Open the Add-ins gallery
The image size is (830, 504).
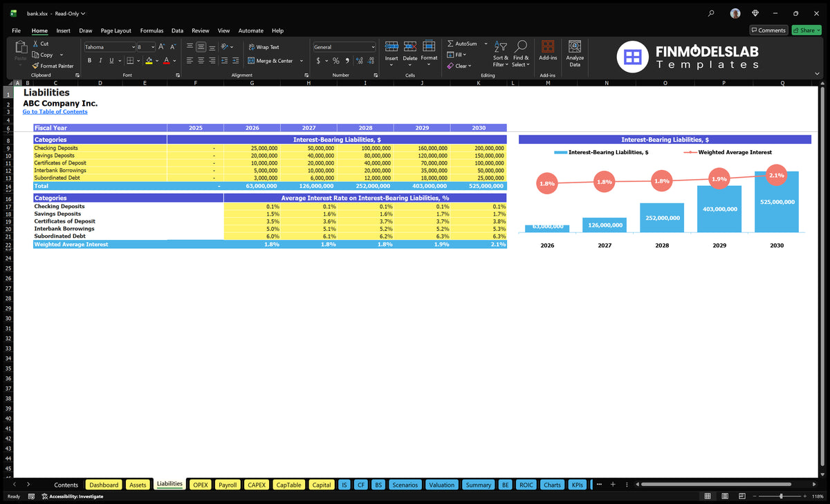tap(548, 50)
